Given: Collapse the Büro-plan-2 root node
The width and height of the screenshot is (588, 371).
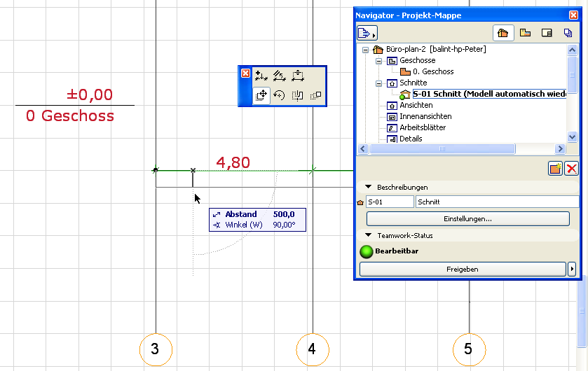Looking at the screenshot, I should [365, 50].
